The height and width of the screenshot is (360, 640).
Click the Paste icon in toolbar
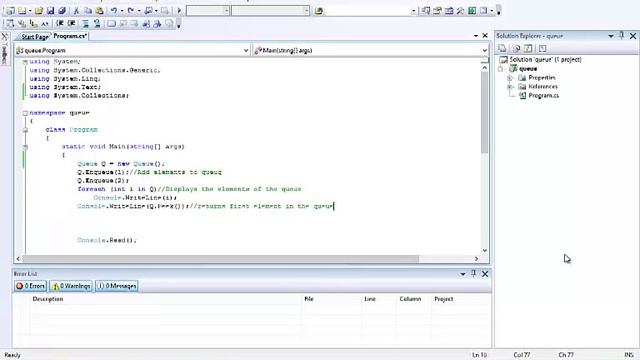point(99,11)
